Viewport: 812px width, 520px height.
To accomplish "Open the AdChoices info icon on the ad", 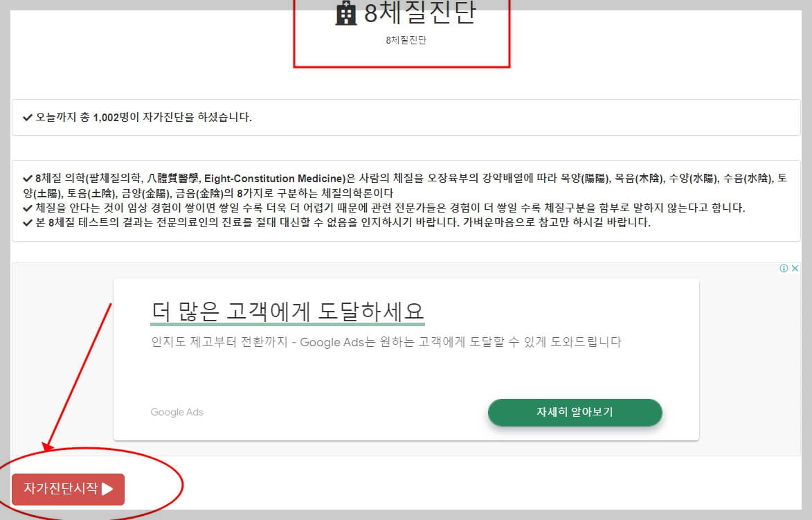I will [784, 268].
